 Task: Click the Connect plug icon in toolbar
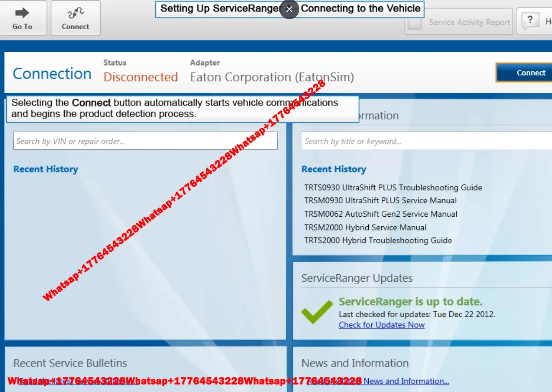click(76, 13)
